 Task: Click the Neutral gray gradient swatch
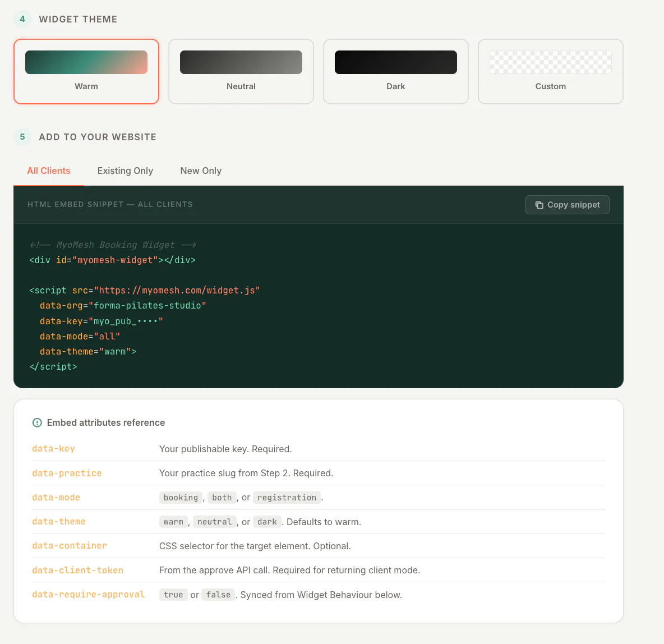pos(241,62)
